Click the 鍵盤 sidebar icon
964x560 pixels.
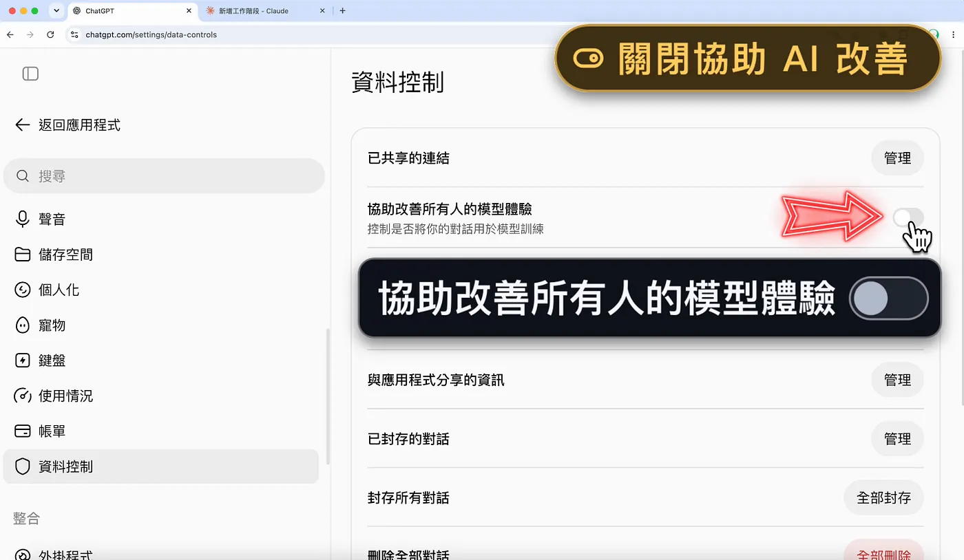click(23, 360)
